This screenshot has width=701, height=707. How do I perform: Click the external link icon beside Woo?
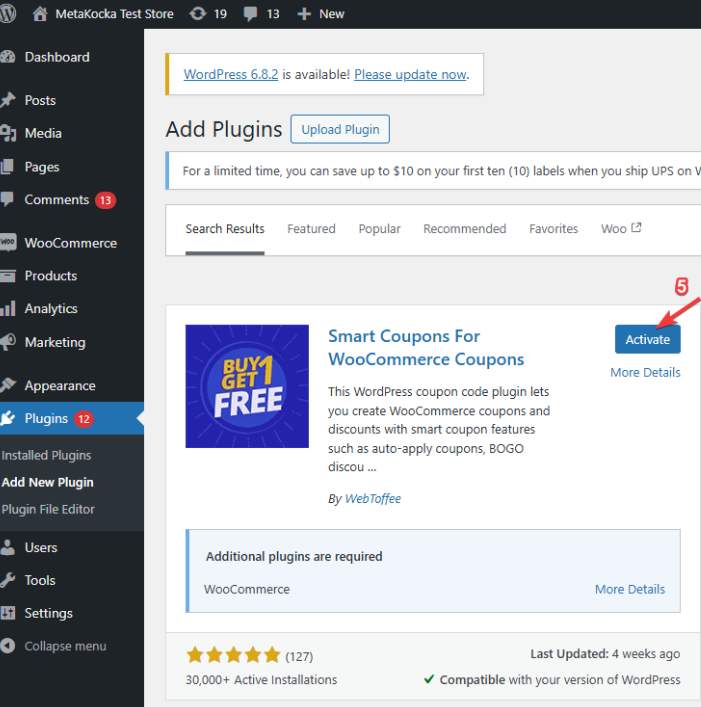coord(636,228)
